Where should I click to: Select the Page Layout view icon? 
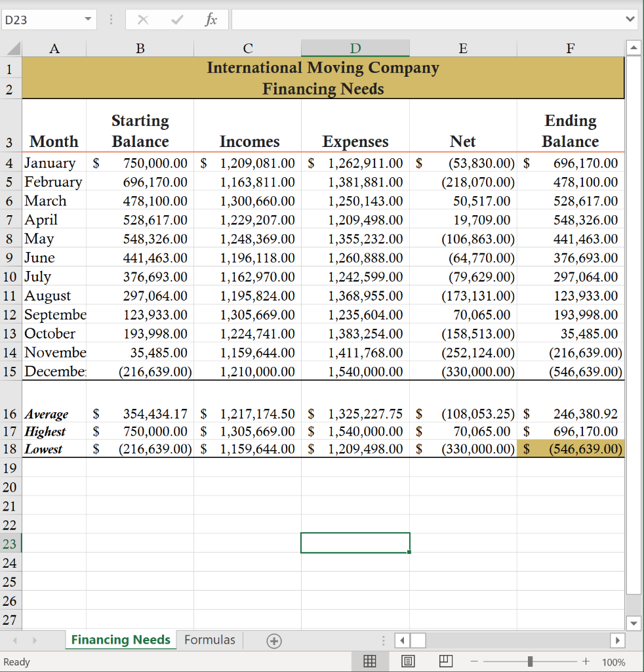pos(408,661)
